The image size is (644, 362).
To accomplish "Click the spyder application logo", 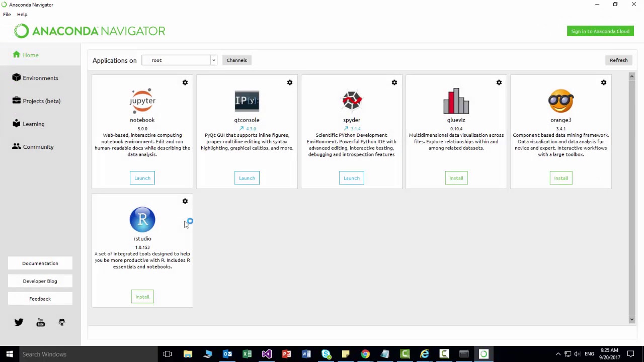I will coord(352,101).
